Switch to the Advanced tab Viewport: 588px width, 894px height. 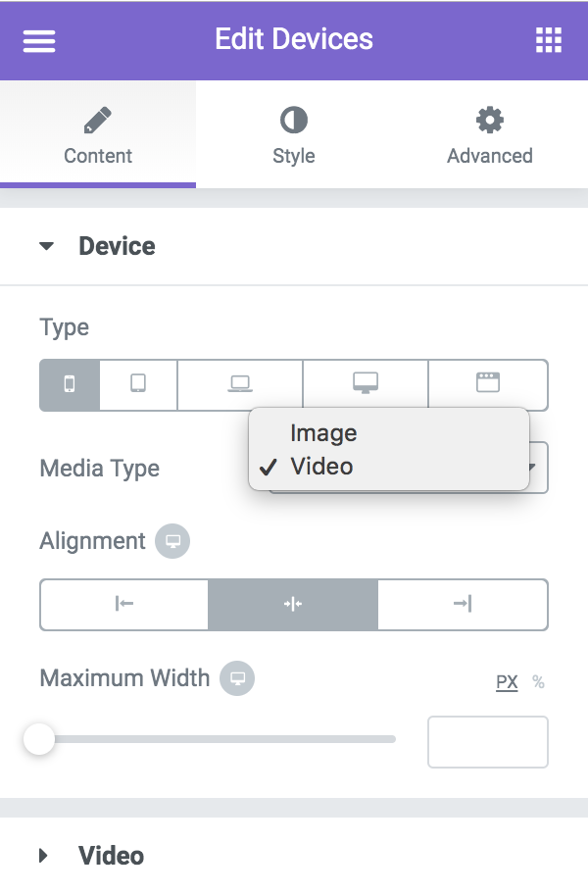[490, 134]
